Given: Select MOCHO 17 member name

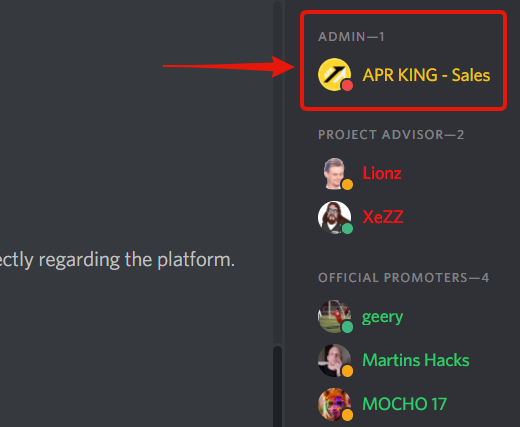Looking at the screenshot, I should point(404,404).
